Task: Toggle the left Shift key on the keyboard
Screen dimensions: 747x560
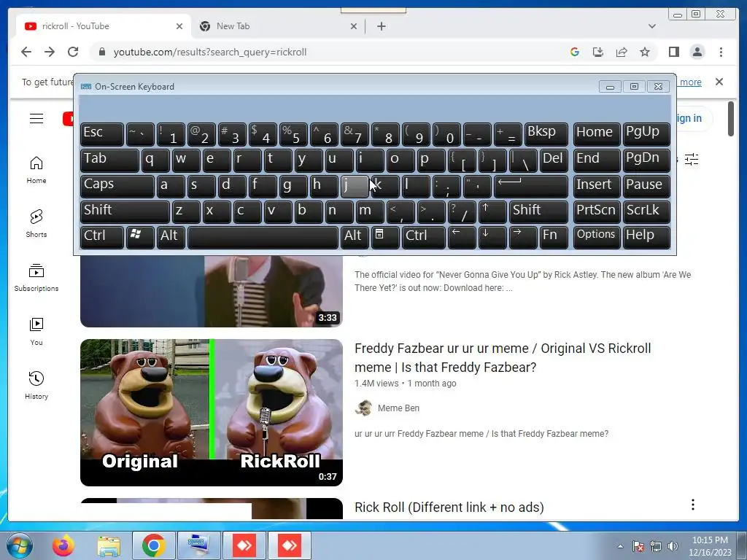Action: click(x=125, y=211)
